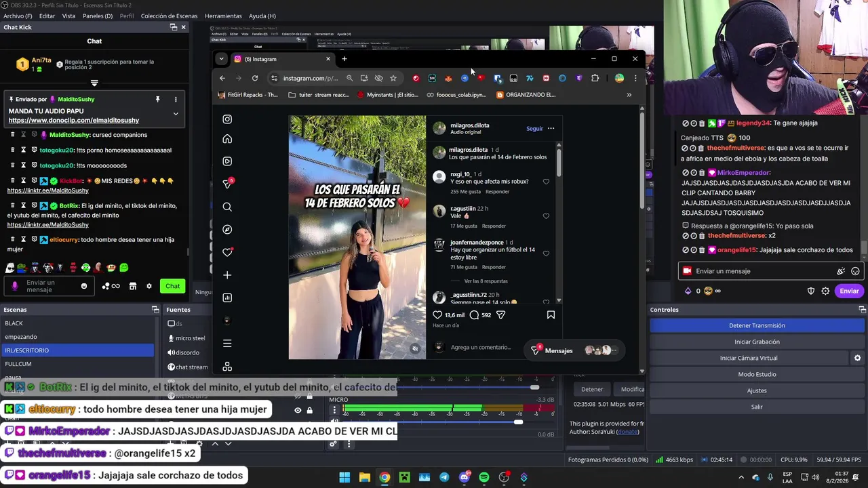Open Kick chat shop icon
Image resolution: width=868 pixels, height=488 pixels.
click(x=133, y=286)
